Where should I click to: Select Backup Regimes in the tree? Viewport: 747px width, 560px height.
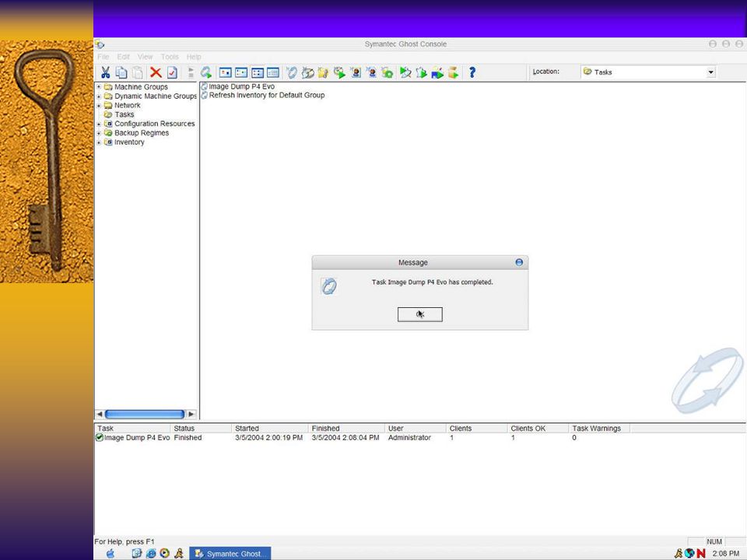(x=142, y=133)
